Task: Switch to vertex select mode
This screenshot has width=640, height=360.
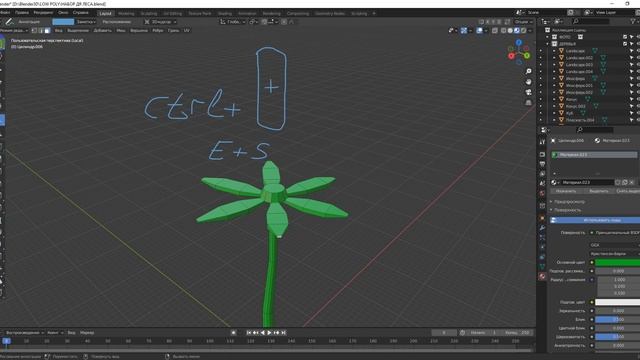Action: 34,31
